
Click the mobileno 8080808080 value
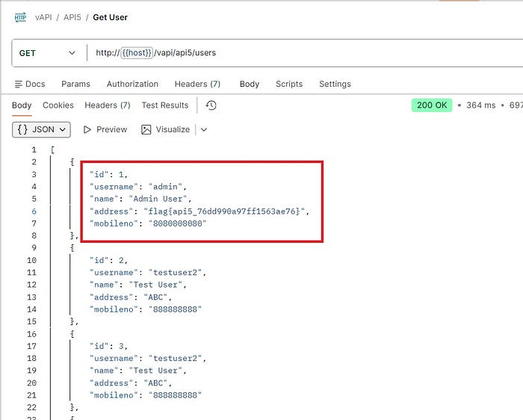178,223
